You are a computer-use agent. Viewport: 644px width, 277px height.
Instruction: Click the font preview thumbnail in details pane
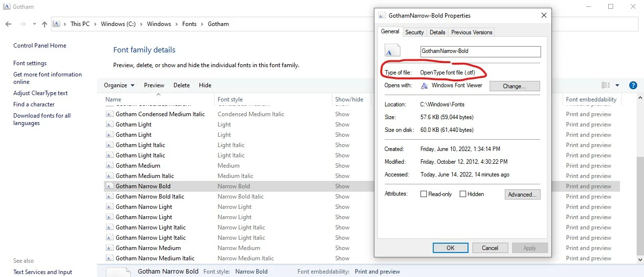pyautogui.click(x=119, y=272)
